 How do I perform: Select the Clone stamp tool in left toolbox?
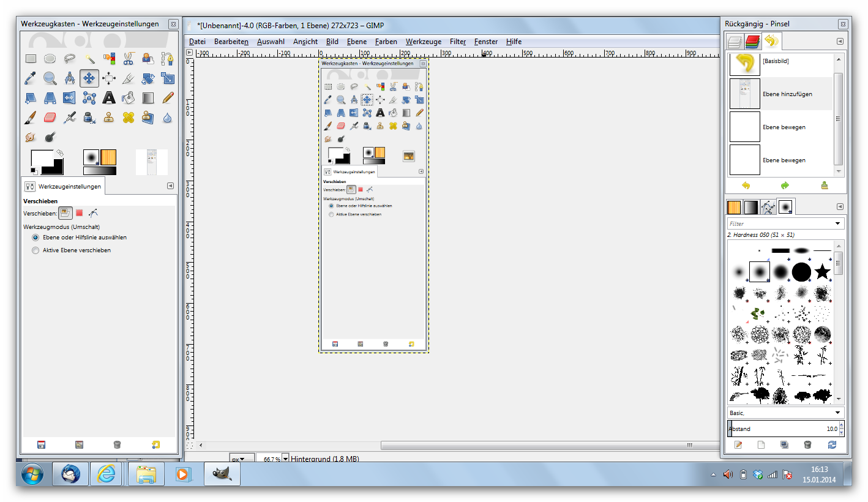click(x=109, y=118)
